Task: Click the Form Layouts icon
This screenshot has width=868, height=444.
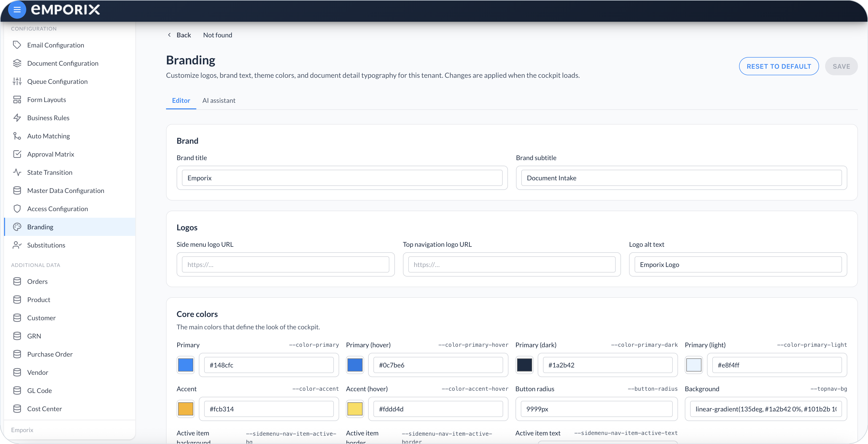Action: pos(17,100)
